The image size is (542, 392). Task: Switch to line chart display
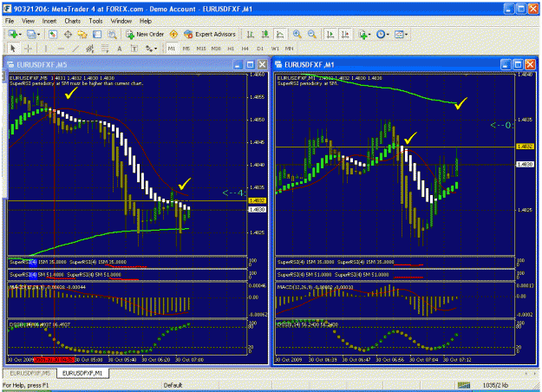pos(280,34)
